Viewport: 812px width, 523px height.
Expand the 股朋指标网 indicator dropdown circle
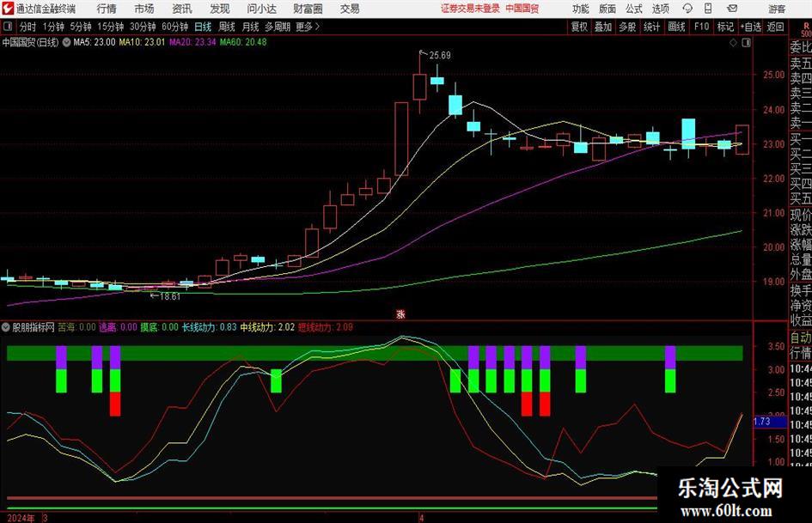pyautogui.click(x=6, y=327)
